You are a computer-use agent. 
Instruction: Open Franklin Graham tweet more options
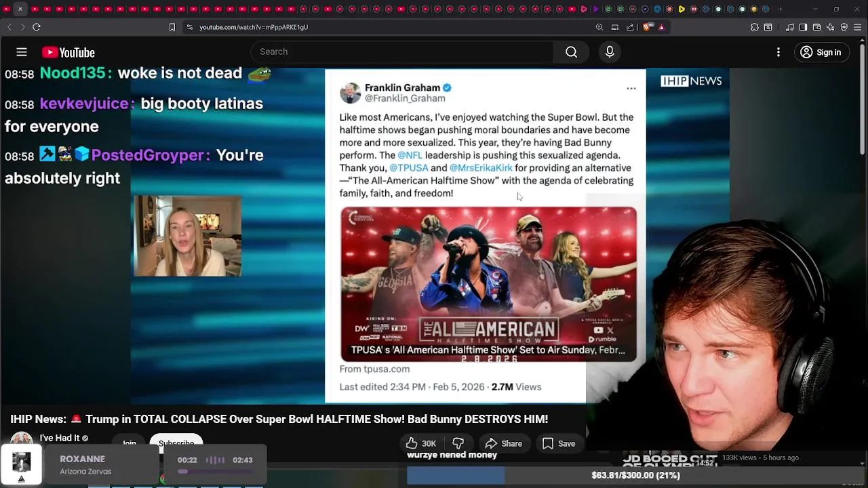coord(631,88)
